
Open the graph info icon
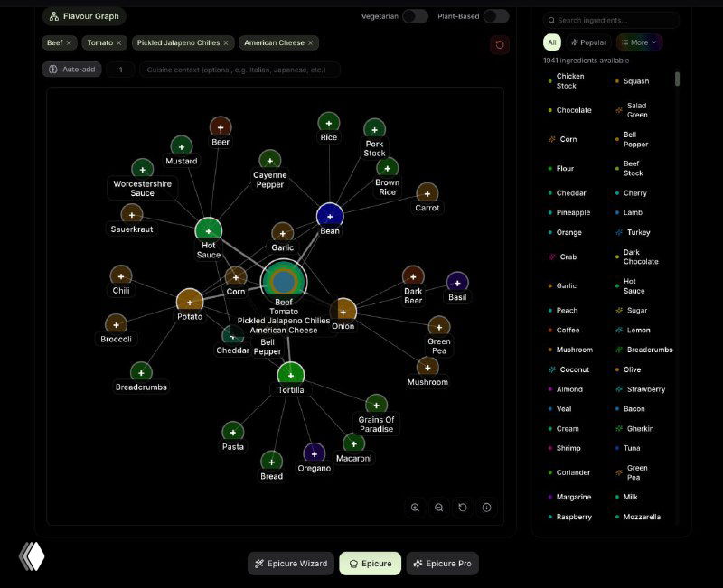click(486, 508)
